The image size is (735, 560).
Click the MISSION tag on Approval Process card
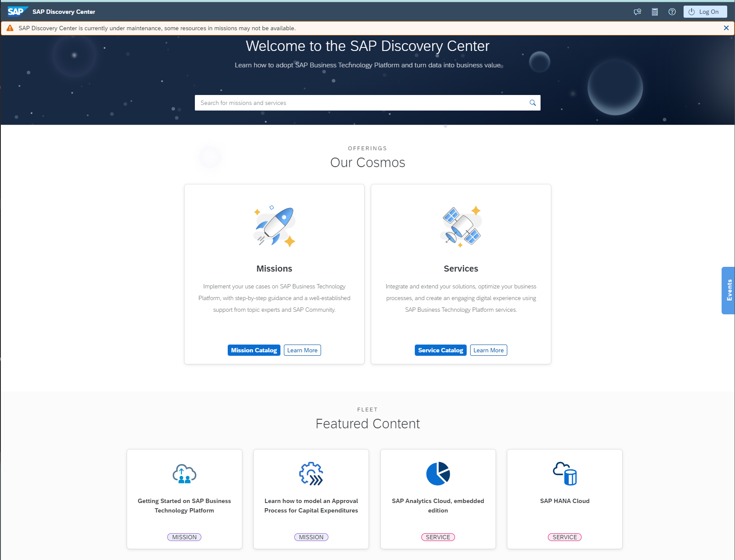click(311, 537)
